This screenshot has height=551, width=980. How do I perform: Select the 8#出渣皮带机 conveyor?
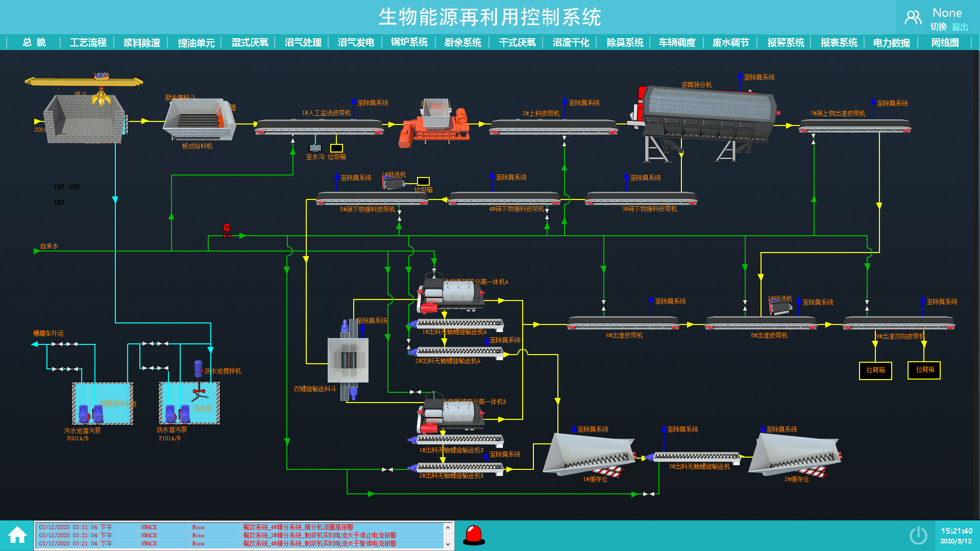[x=761, y=323]
